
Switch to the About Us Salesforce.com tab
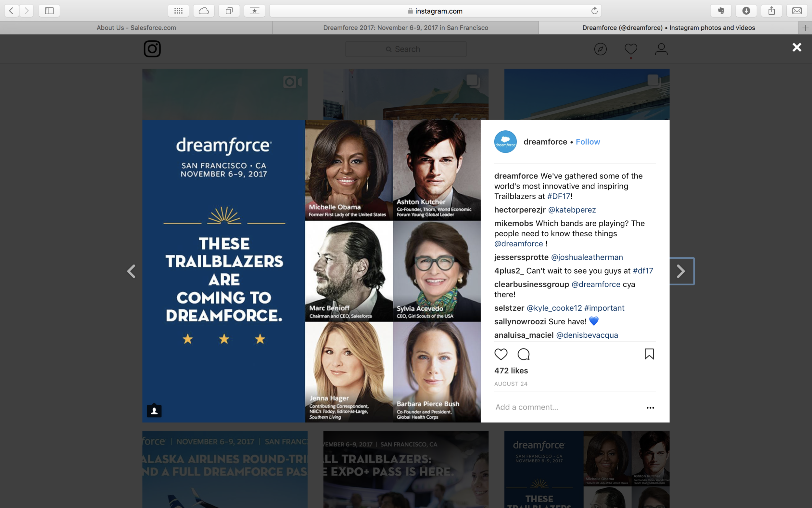(136, 28)
